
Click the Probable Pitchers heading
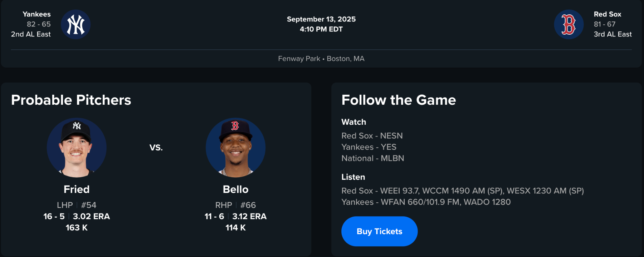(71, 100)
